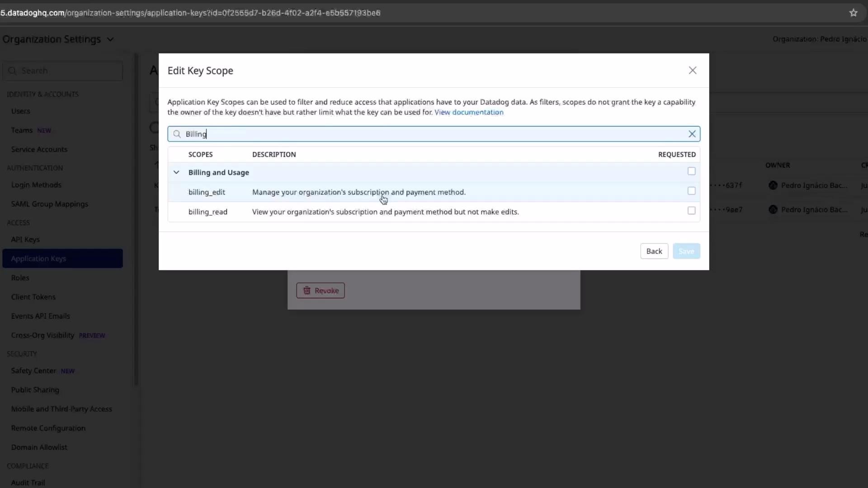Open SAML Group Mappings
The height and width of the screenshot is (488, 868).
click(x=50, y=204)
